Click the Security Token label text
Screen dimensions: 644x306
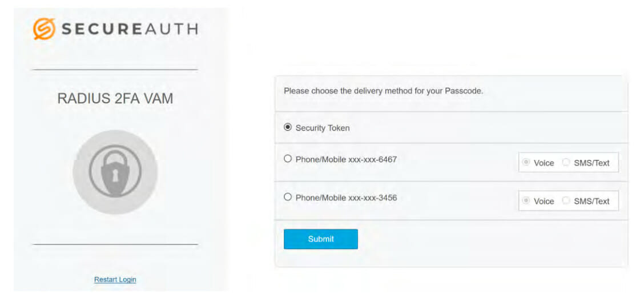323,128
